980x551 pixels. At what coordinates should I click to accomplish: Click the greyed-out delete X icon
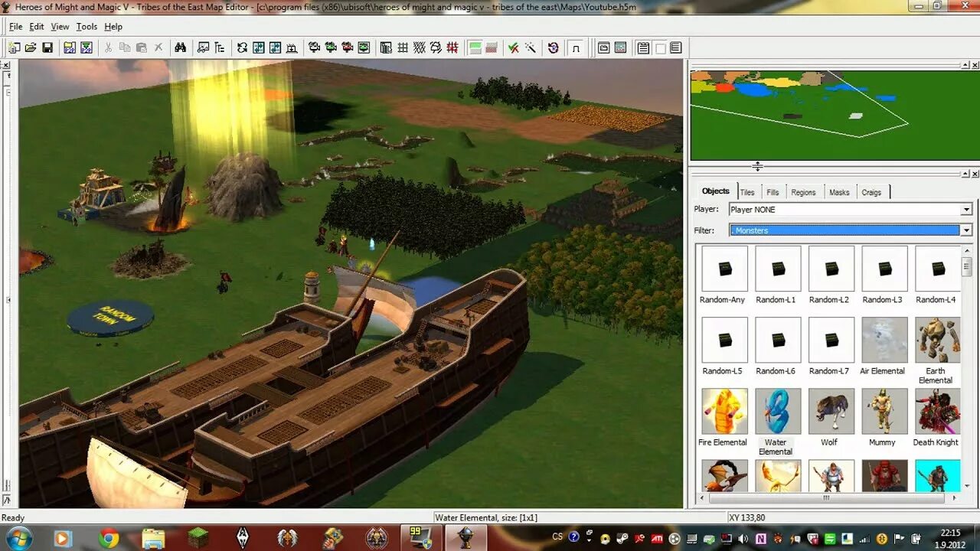point(158,47)
